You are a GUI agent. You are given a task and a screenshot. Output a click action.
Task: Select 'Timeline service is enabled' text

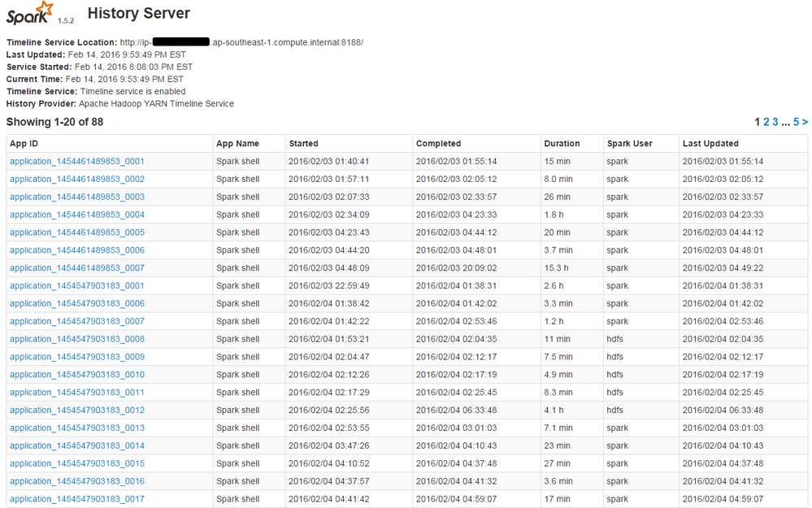[132, 91]
